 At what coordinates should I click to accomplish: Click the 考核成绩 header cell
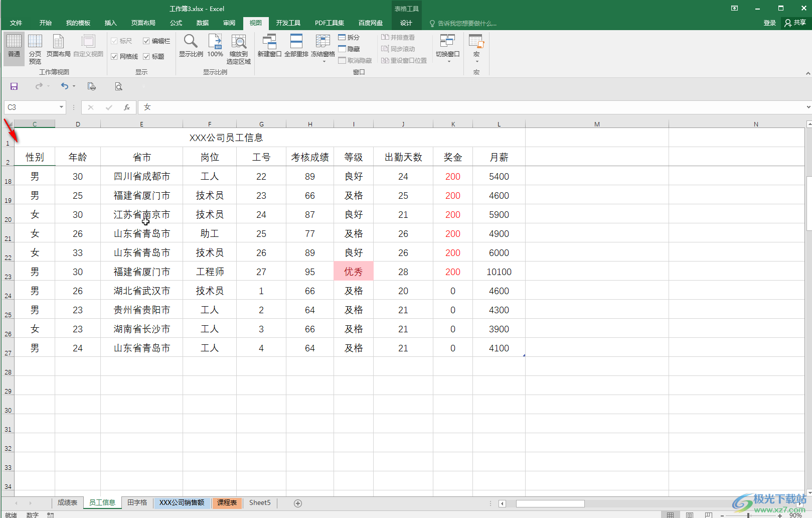[x=310, y=157]
